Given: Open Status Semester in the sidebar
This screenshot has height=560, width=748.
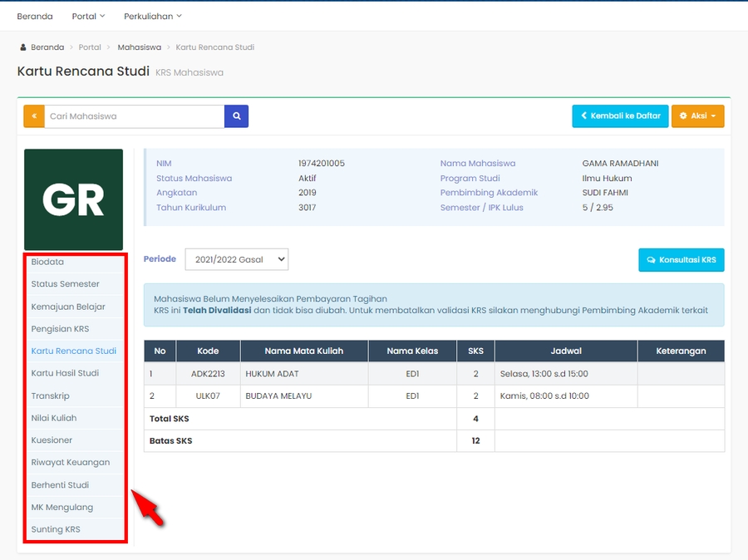Looking at the screenshot, I should [x=65, y=284].
